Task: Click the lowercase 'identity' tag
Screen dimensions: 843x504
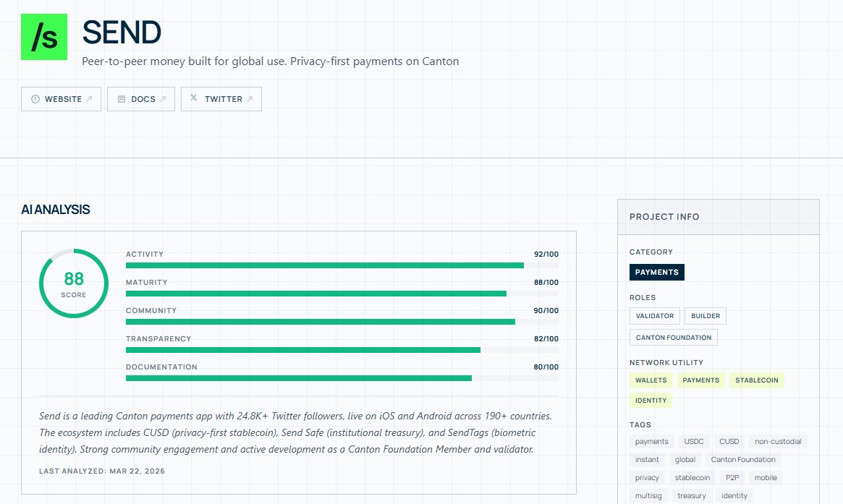Action: [734, 496]
